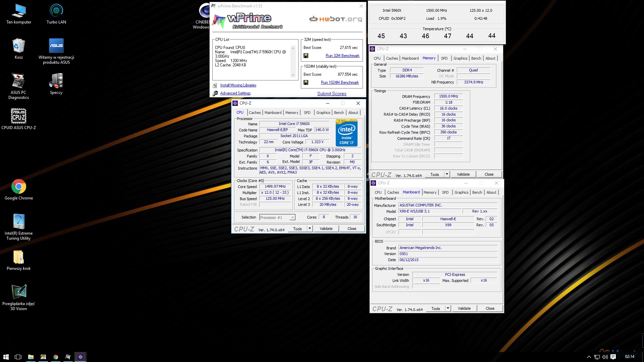Open the Kosz recycle bin icon
The image size is (644, 362).
(19, 49)
